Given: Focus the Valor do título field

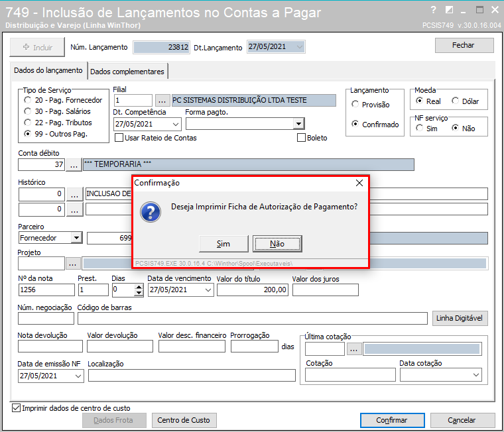Looking at the screenshot, I should click(253, 290).
